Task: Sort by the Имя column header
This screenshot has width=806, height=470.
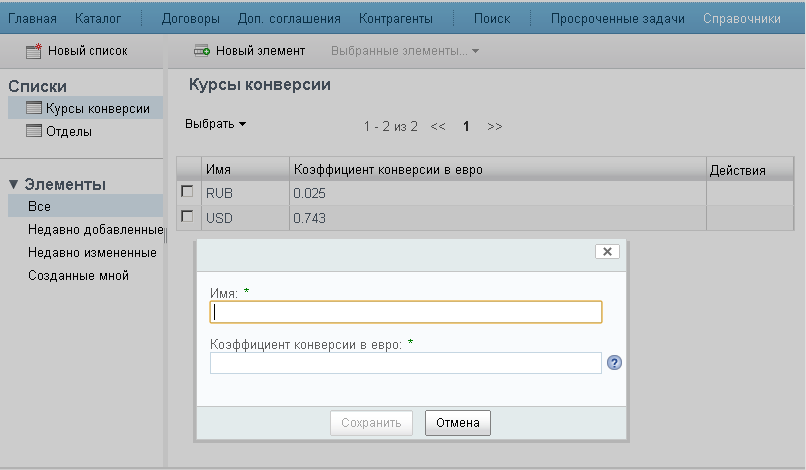Action: point(245,169)
